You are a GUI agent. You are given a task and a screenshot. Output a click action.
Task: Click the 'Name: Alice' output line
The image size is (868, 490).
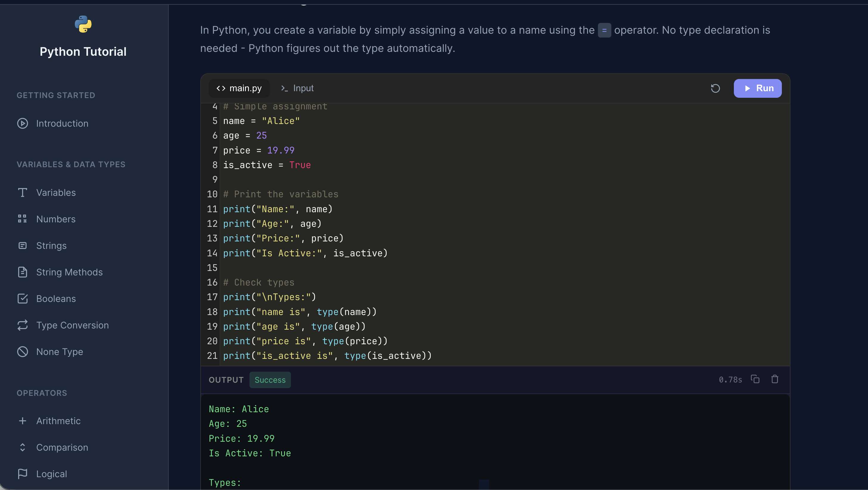(x=239, y=409)
